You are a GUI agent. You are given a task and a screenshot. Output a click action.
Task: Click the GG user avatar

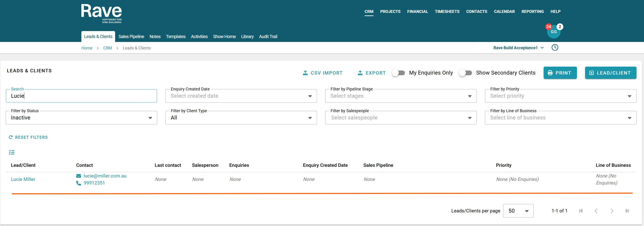click(x=554, y=32)
